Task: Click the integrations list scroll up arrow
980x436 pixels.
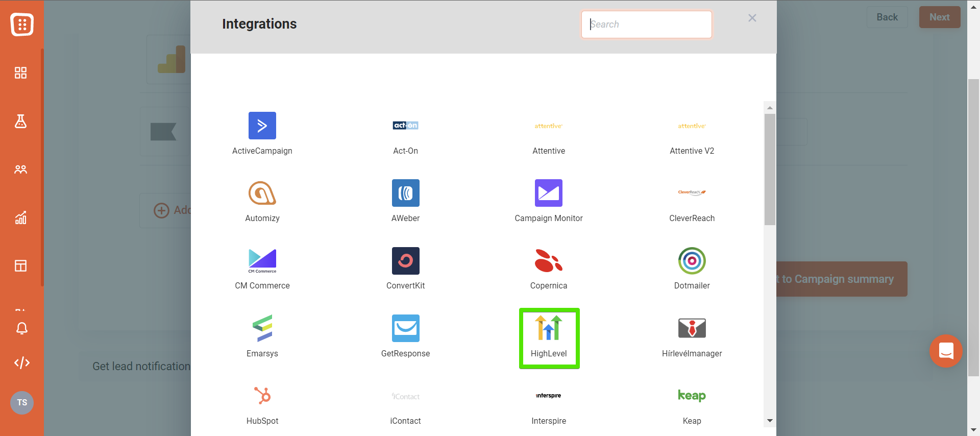Action: (x=770, y=108)
